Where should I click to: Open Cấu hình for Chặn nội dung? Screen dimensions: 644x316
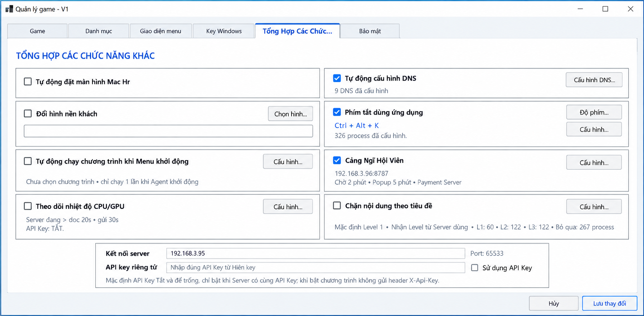coord(594,206)
